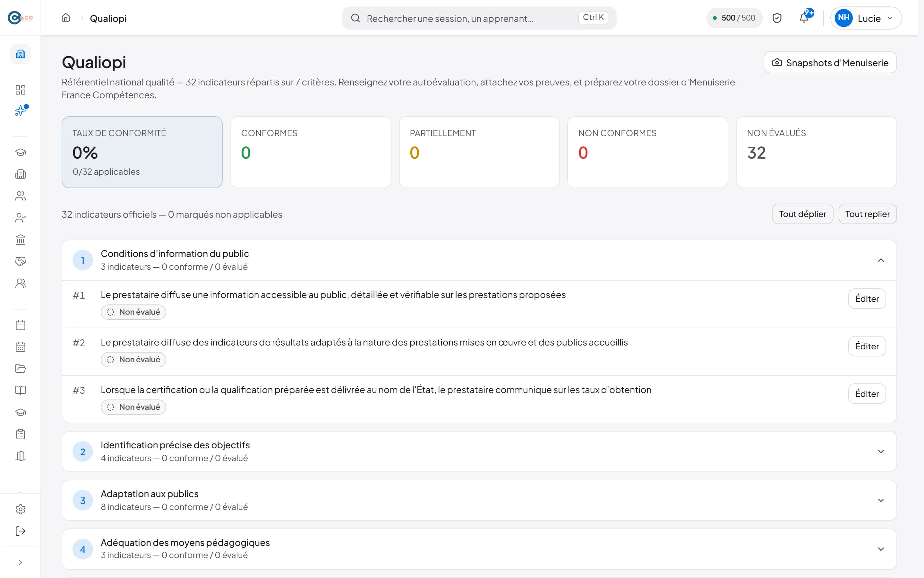The height and width of the screenshot is (578, 924).
Task: Open the dashboard grid icon in sidebar
Action: 21,90
